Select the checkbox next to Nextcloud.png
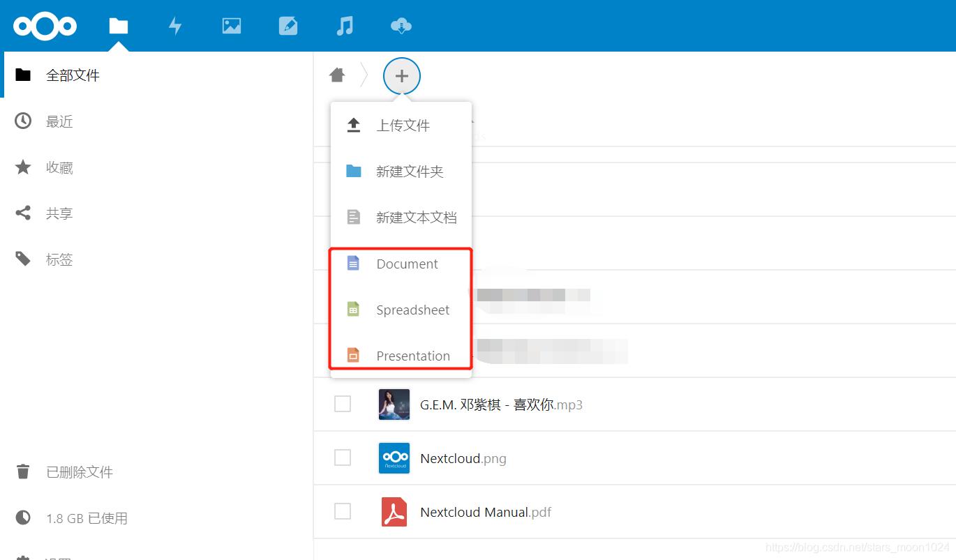The width and height of the screenshot is (956, 560). [342, 457]
